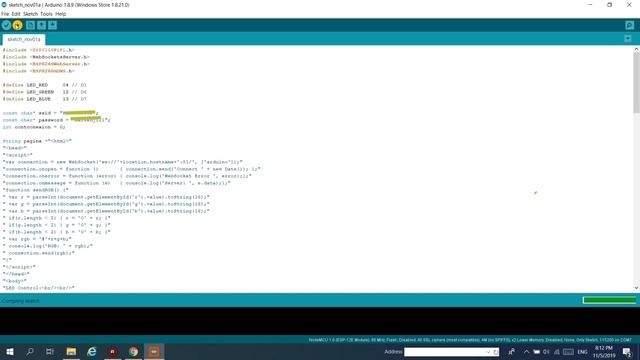This screenshot has height=360, width=640.
Task: Open the Serial Monitor magnifier icon
Action: point(629,25)
